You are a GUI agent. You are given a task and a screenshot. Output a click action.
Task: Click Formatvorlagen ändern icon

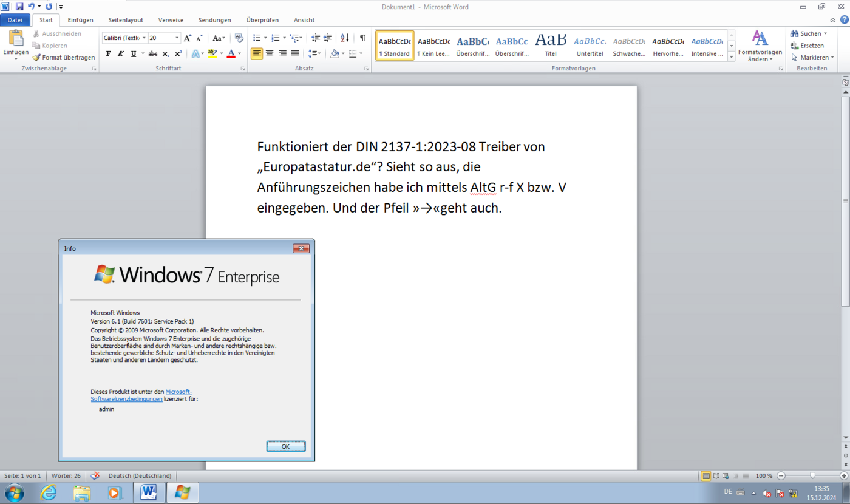(x=760, y=38)
